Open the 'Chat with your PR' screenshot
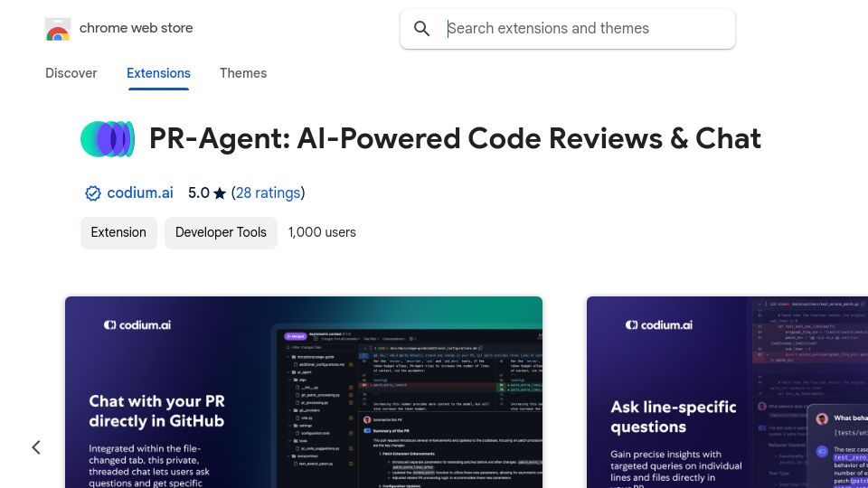This screenshot has width=868, height=488. pos(304,392)
